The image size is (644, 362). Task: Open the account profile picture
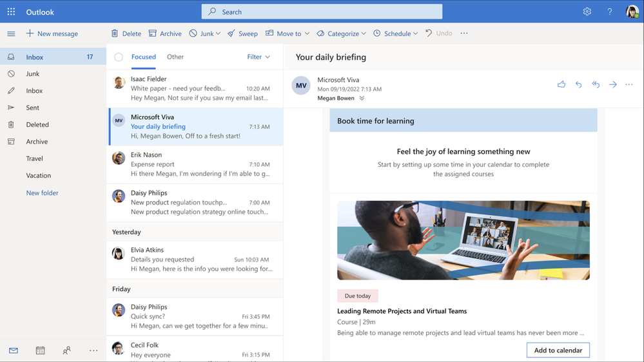[632, 12]
